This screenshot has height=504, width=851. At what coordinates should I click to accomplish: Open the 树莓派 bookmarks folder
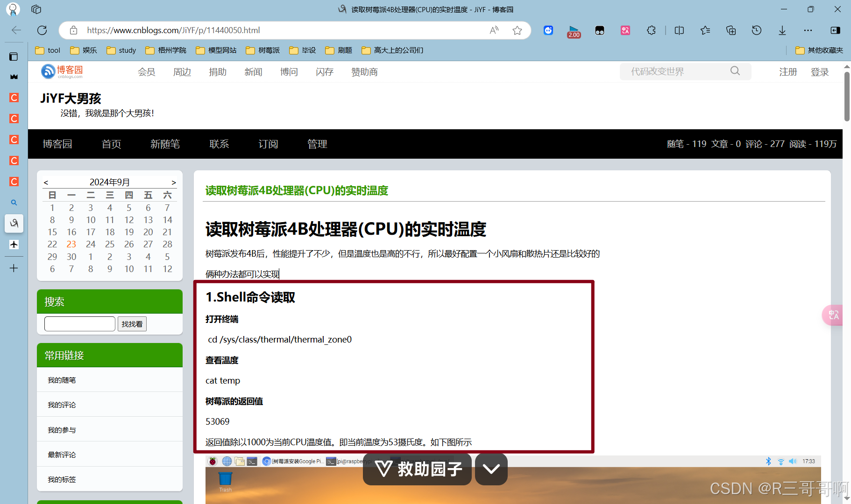point(262,50)
